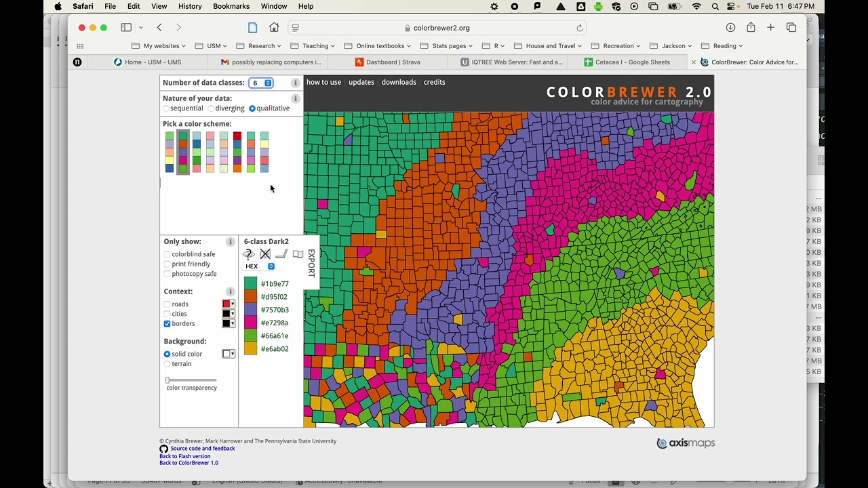The image size is (868, 488).
Task: Click the Context info icon
Action: [x=230, y=291]
